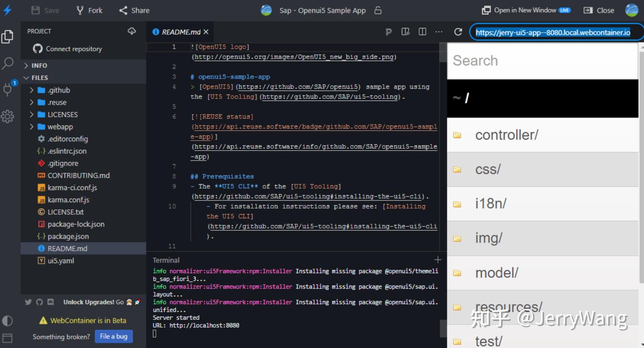Open the ellipsis more-actions menu
This screenshot has width=644, height=348.
coord(438,32)
